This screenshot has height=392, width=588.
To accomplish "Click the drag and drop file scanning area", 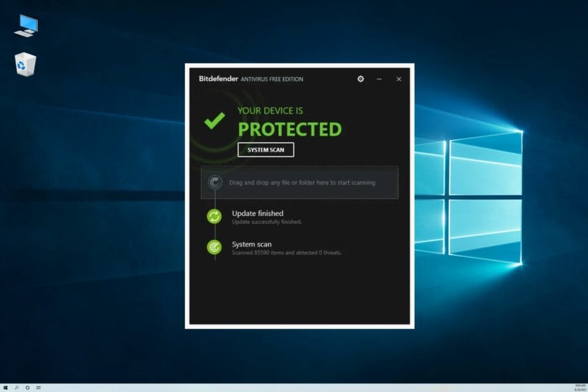I will point(299,183).
